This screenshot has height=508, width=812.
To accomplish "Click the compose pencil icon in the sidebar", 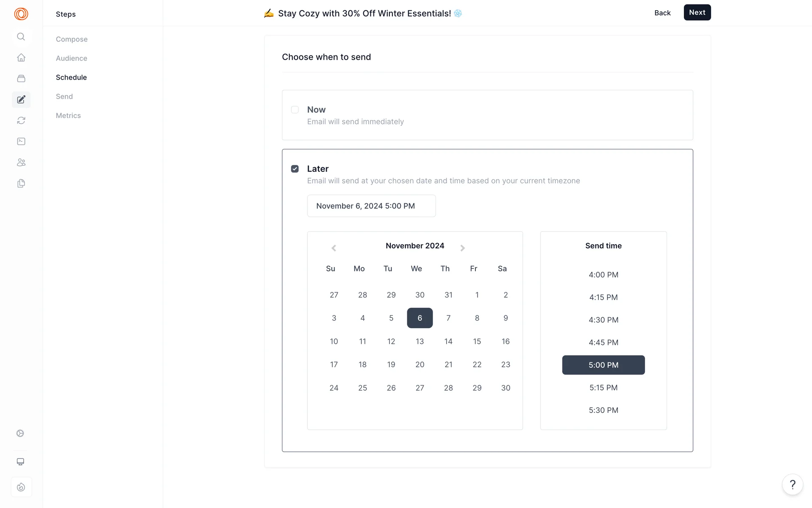I will point(21,99).
